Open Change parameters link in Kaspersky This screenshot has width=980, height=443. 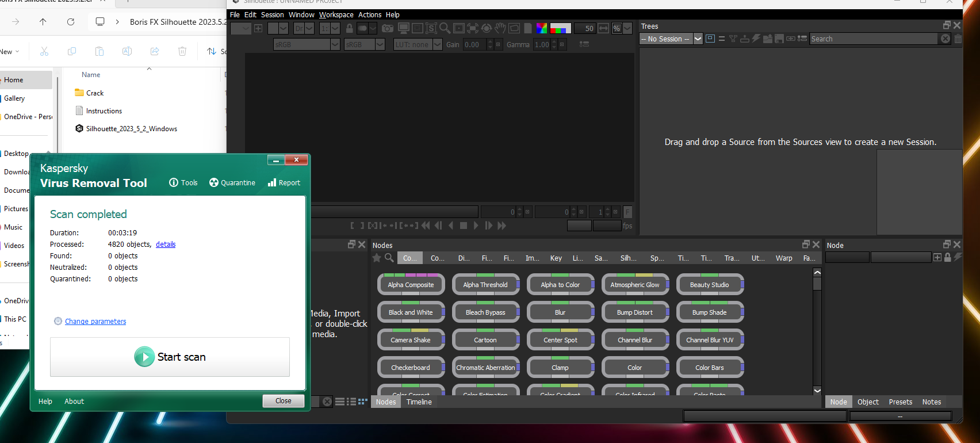(x=95, y=321)
